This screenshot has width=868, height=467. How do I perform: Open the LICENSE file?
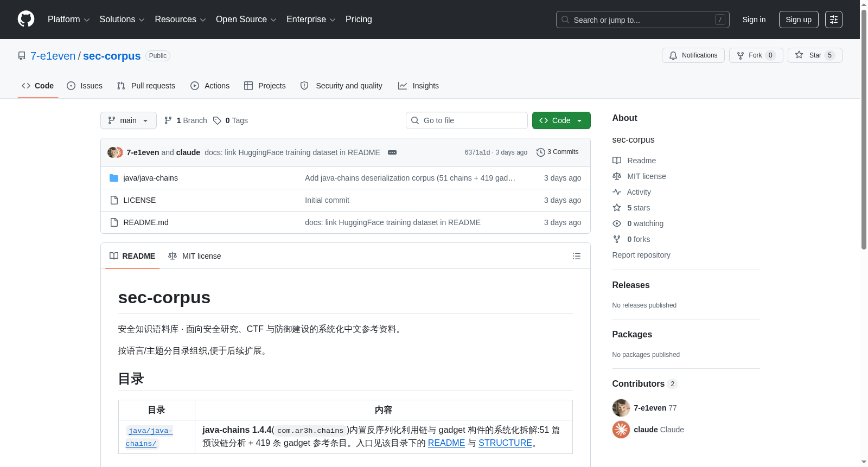(139, 200)
